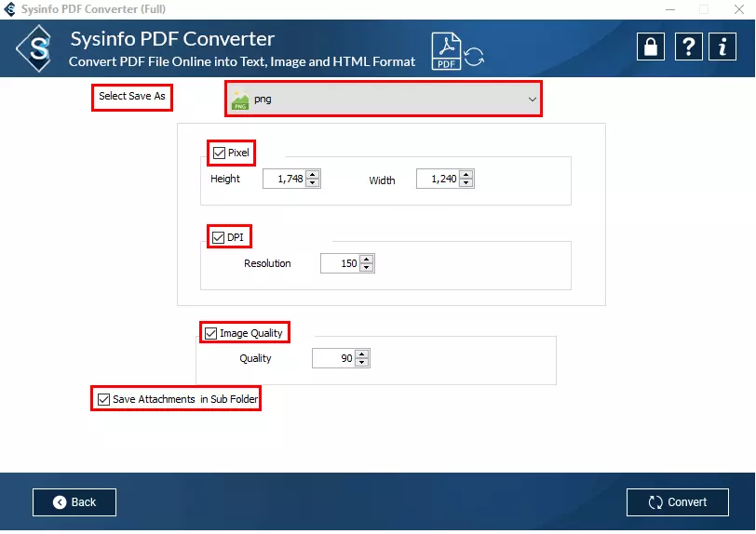Decrease the Height value
This screenshot has width=756, height=534.
click(313, 182)
